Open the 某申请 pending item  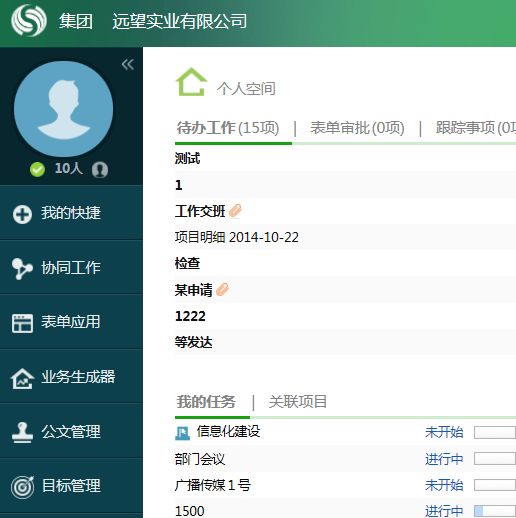pyautogui.click(x=194, y=290)
